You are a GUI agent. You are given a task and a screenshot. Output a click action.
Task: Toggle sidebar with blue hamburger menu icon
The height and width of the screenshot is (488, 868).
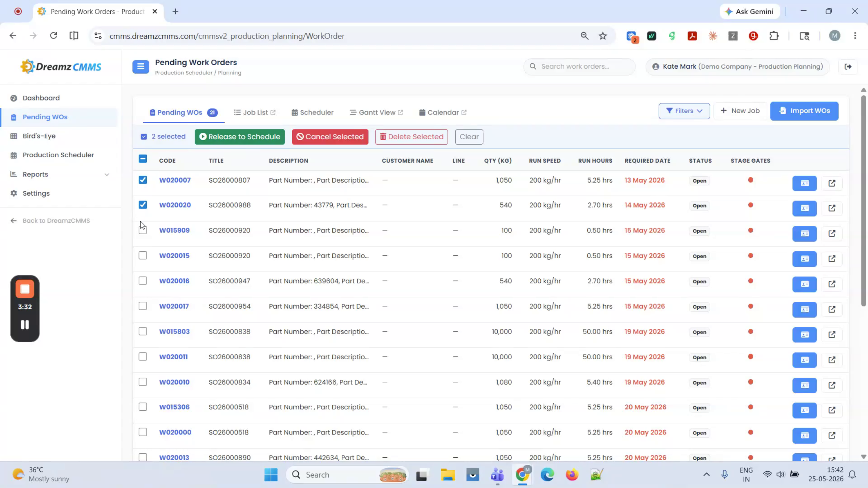click(141, 67)
